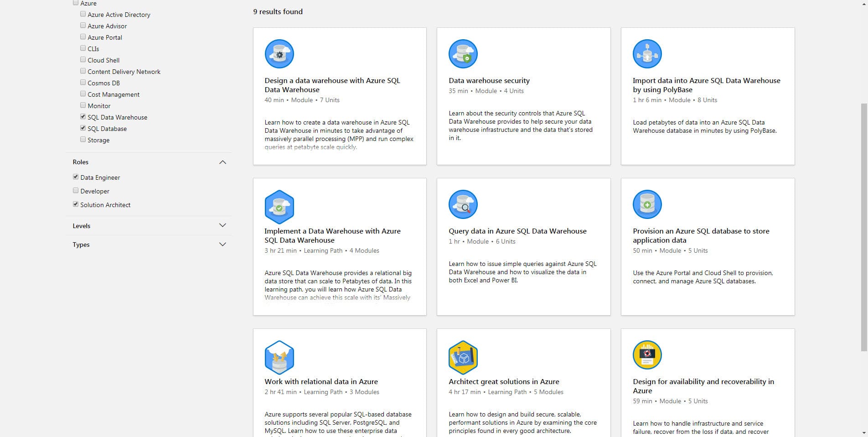Enable the Cloud Shell filter checkbox
This screenshot has width=868, height=437.
pyautogui.click(x=83, y=60)
